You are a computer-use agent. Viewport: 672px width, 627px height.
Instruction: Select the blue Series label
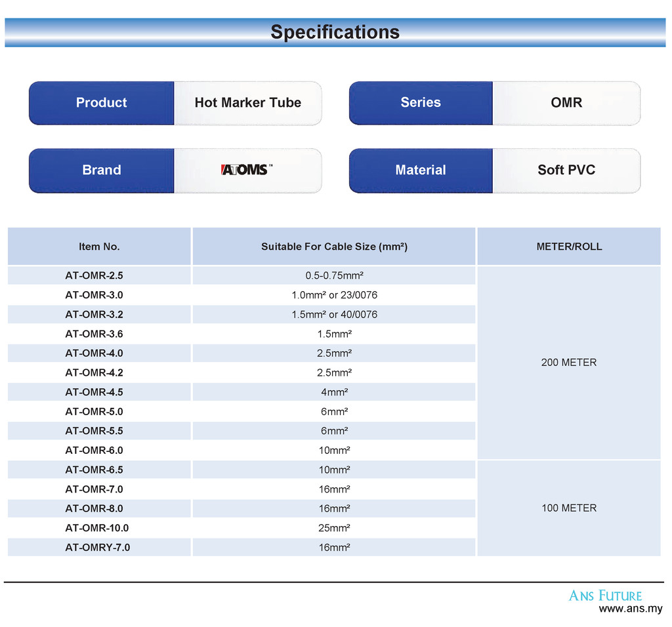coord(421,103)
